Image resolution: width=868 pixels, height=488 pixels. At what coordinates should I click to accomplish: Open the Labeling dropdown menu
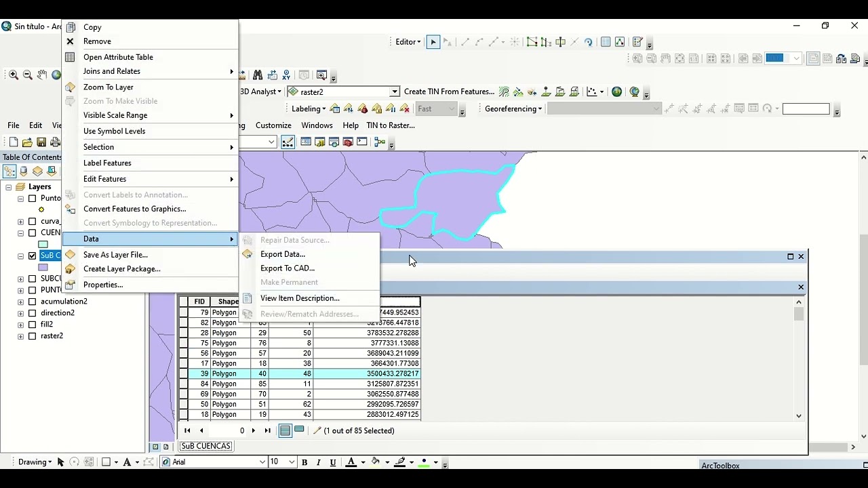click(x=309, y=109)
